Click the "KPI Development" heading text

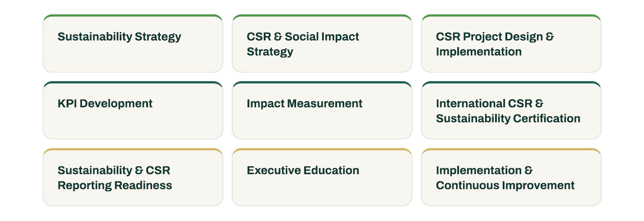tap(105, 103)
